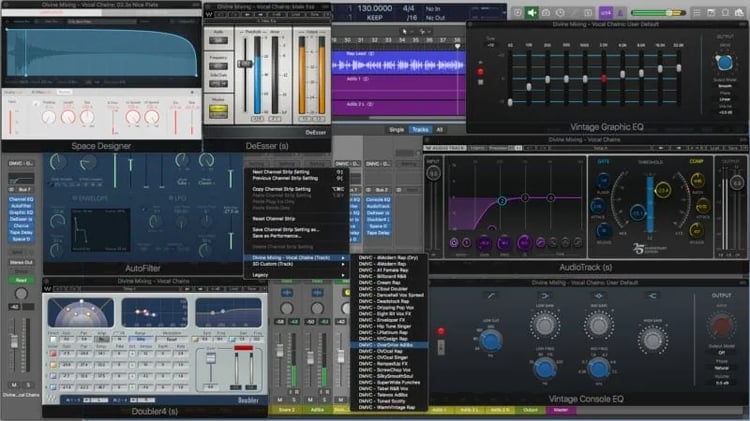Expand the Divine Mixing - Vocal Chains submenu
750x421 pixels.
tap(296, 257)
